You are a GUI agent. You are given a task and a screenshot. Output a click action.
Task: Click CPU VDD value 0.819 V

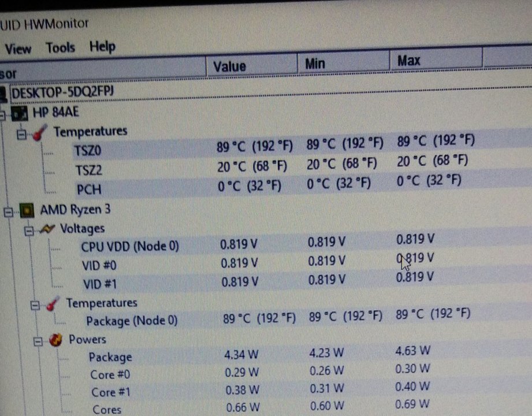tap(239, 244)
